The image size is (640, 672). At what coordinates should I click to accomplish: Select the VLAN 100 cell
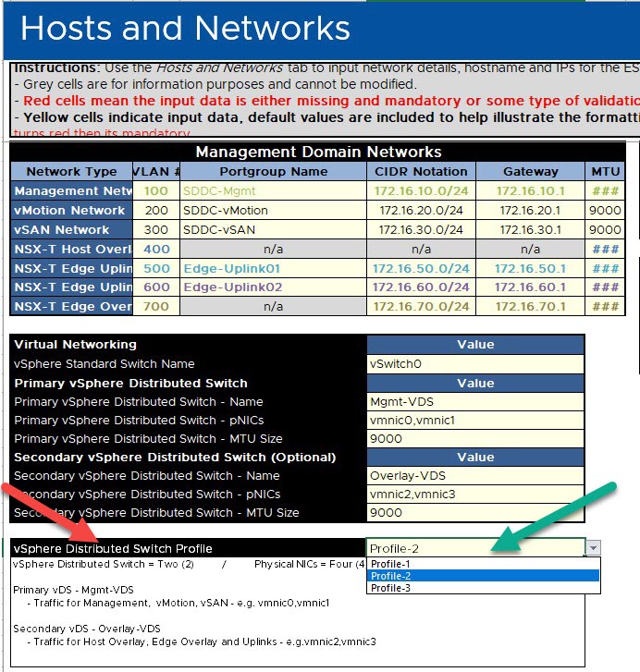[x=155, y=190]
